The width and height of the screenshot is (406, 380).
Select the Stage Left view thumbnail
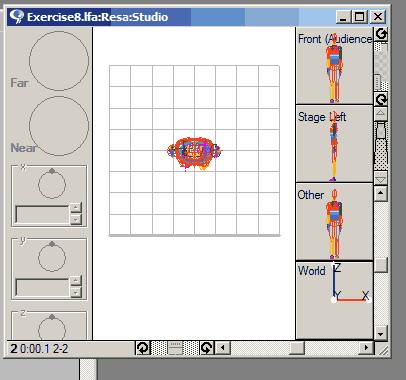pos(334,144)
